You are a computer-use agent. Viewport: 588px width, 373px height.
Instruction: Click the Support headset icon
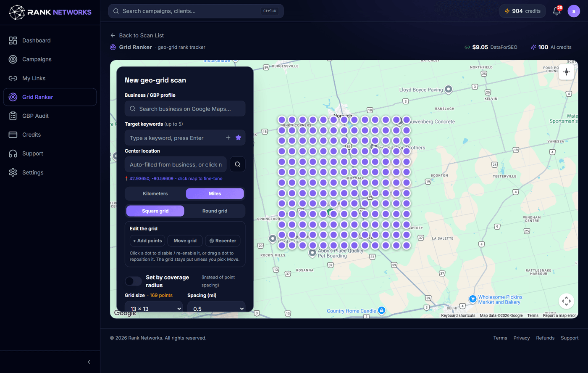[x=13, y=153]
